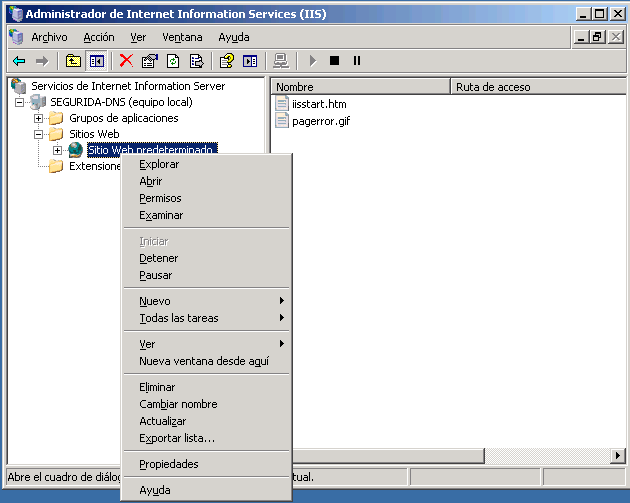Select the iisstart.htm file in list
The image size is (630, 503).
pos(318,104)
